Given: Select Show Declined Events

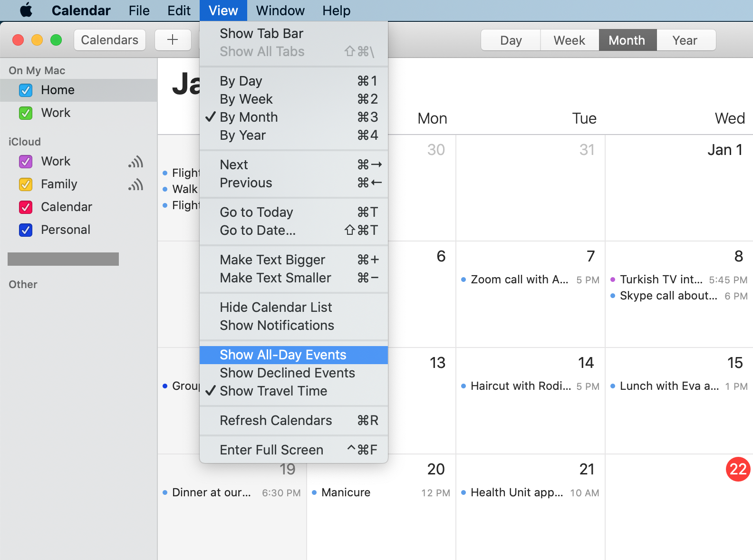Looking at the screenshot, I should point(294,373).
